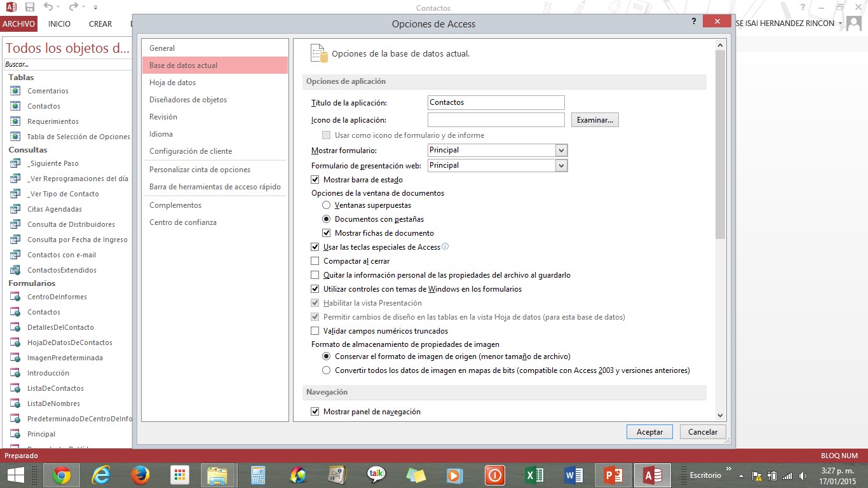Image resolution: width=868 pixels, height=488 pixels.
Task: Uncheck Mostrar fichas de documento
Action: (327, 233)
